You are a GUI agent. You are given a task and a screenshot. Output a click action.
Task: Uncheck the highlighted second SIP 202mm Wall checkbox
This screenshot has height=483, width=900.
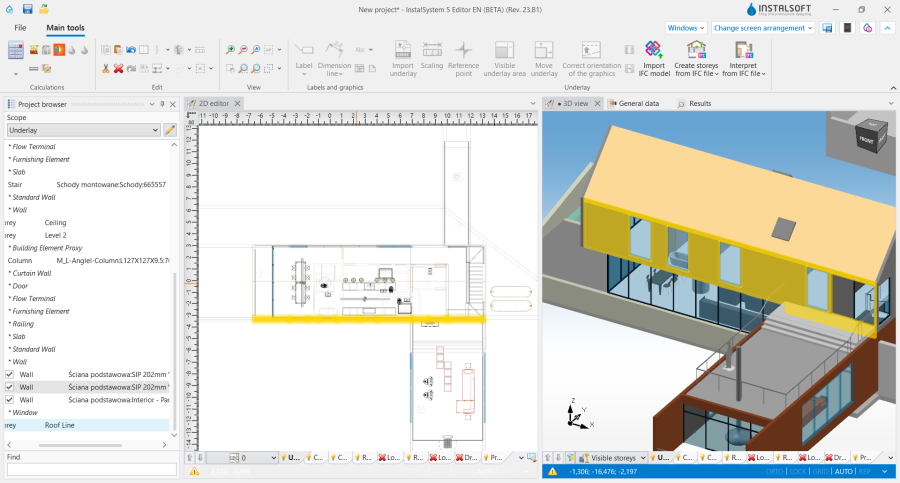[x=9, y=387]
